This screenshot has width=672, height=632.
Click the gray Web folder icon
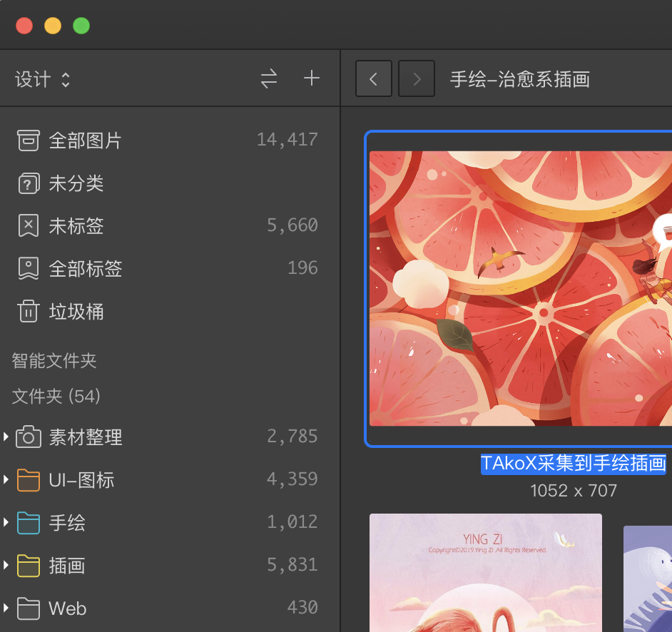(x=29, y=608)
